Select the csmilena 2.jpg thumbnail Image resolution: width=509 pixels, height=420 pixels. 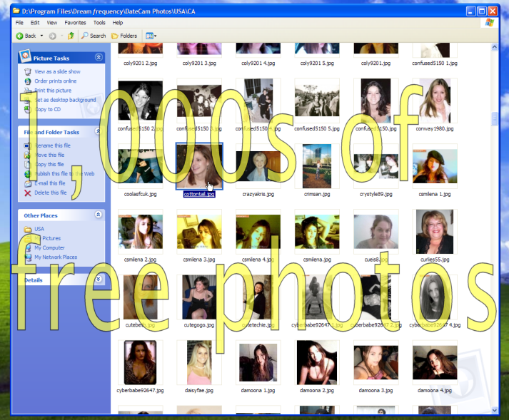[140, 232]
